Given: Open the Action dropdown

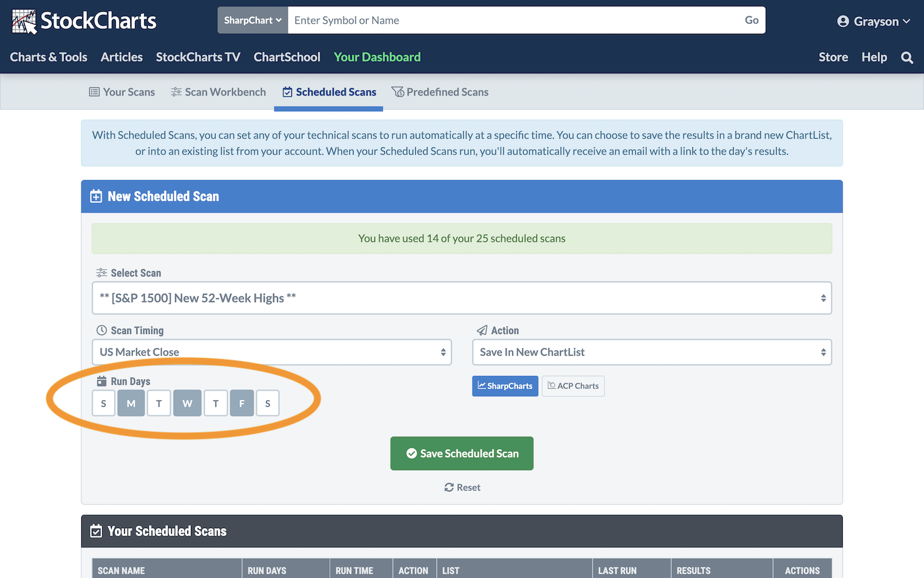Looking at the screenshot, I should [x=652, y=352].
